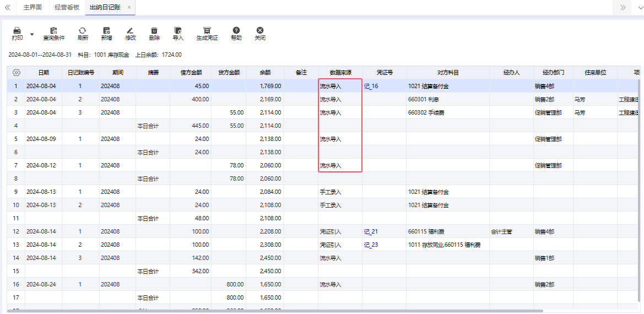Switch to the 经营看板 tab
644x314 pixels.
[x=67, y=7]
